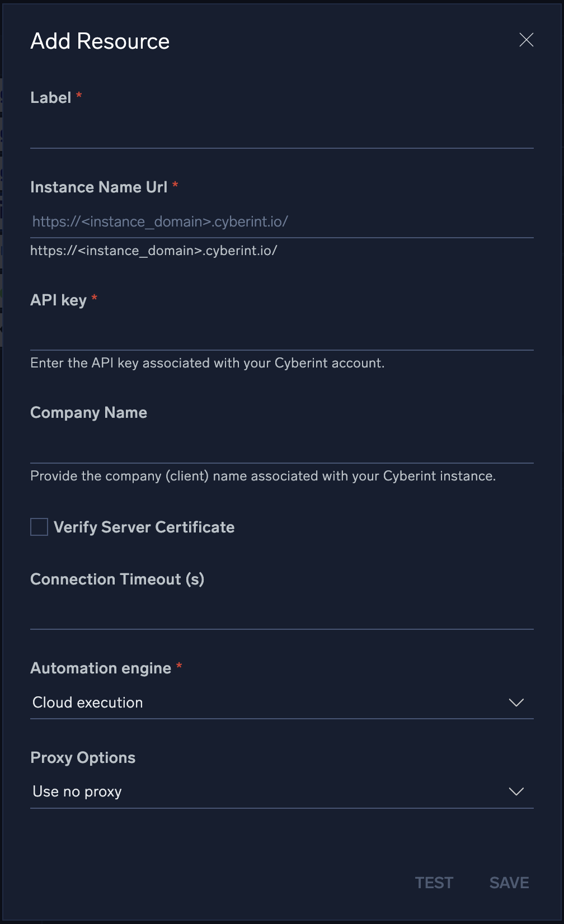The width and height of the screenshot is (564, 924).
Task: Focus the Instance Name Url text box
Action: point(281,222)
